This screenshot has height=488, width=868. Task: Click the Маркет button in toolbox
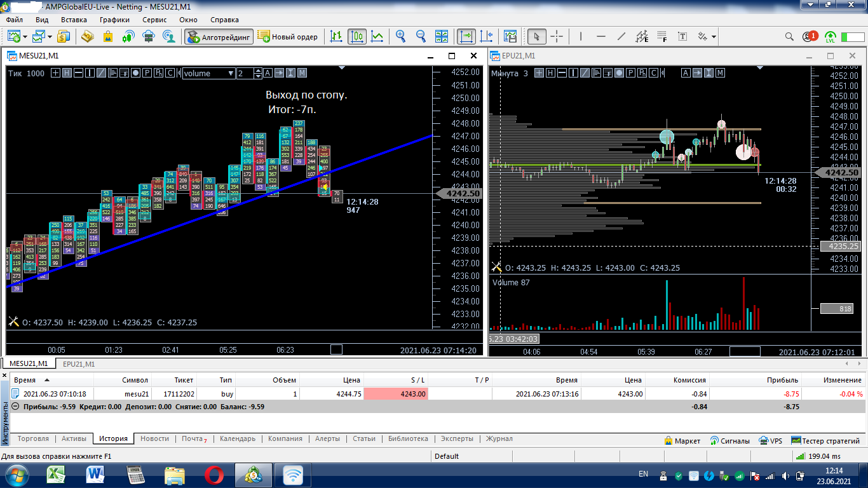tap(682, 440)
